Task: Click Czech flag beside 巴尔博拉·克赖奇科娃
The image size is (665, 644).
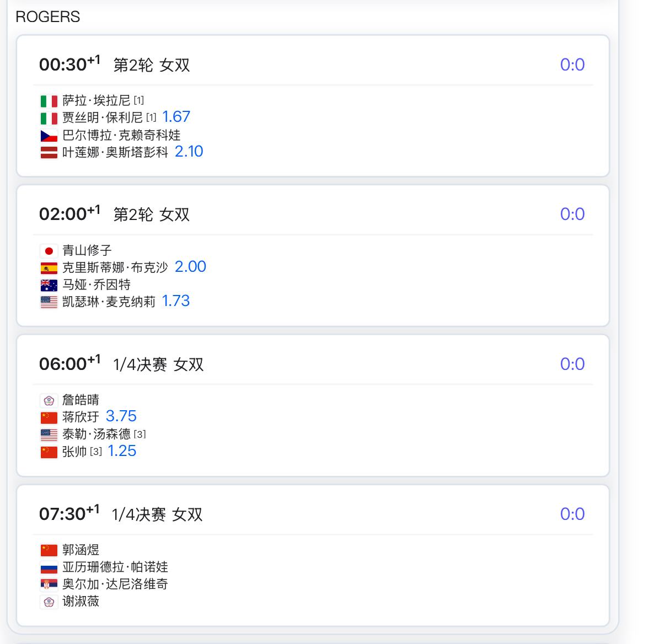Action: [49, 136]
